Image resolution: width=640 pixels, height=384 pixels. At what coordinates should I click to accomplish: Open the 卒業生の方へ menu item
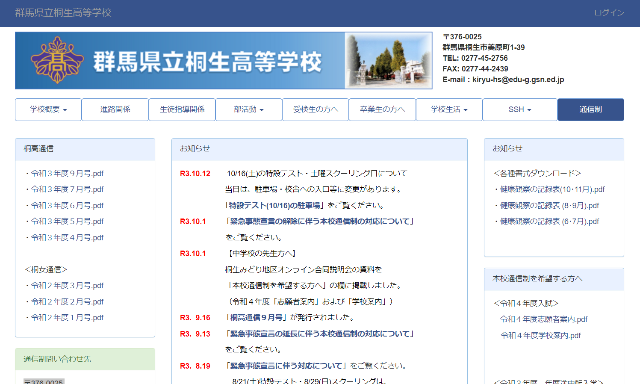coord(382,109)
